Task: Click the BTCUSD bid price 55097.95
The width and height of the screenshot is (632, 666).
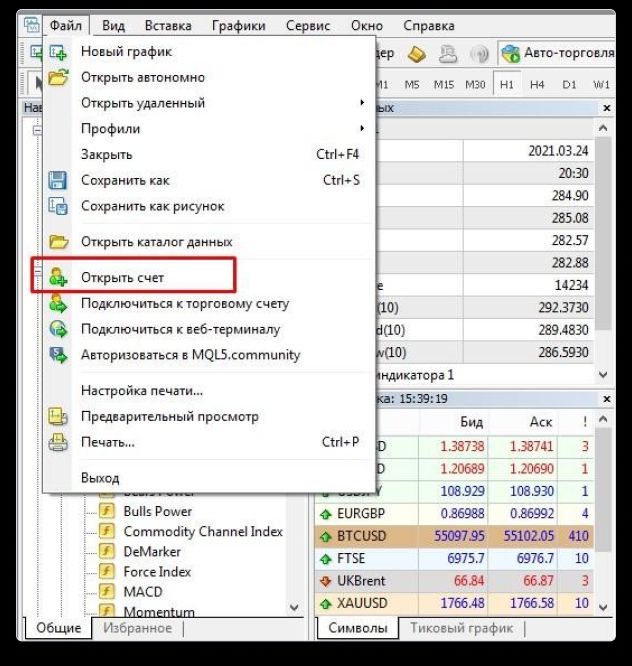Action: pyautogui.click(x=459, y=536)
